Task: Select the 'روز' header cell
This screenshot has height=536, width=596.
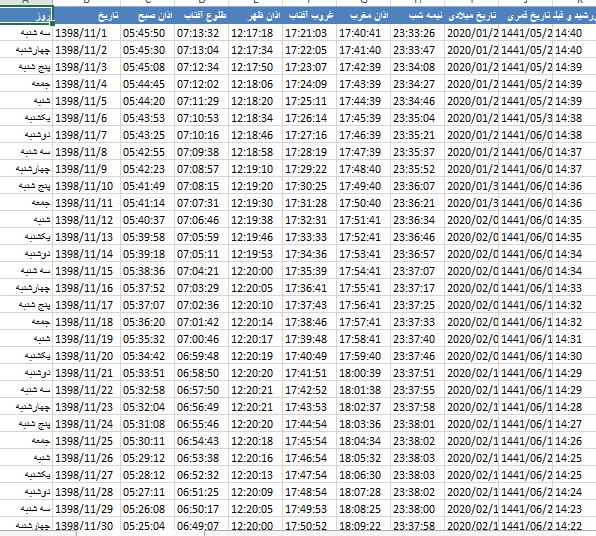Action: coord(26,16)
